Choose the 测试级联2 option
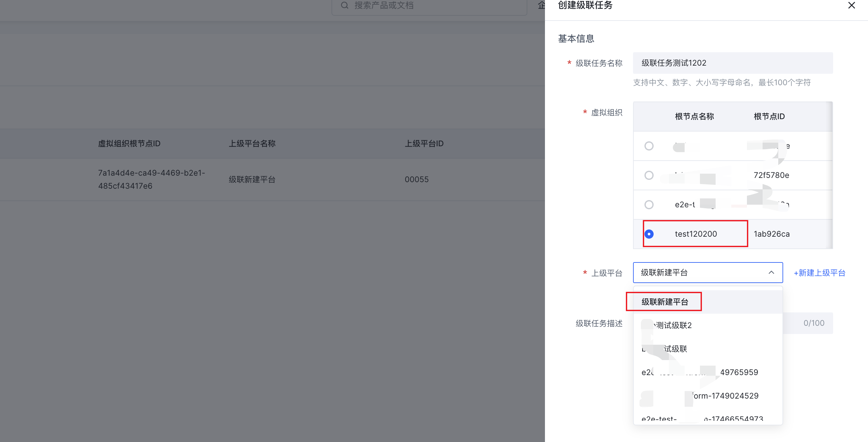Image resolution: width=868 pixels, height=442 pixels. [673, 325]
